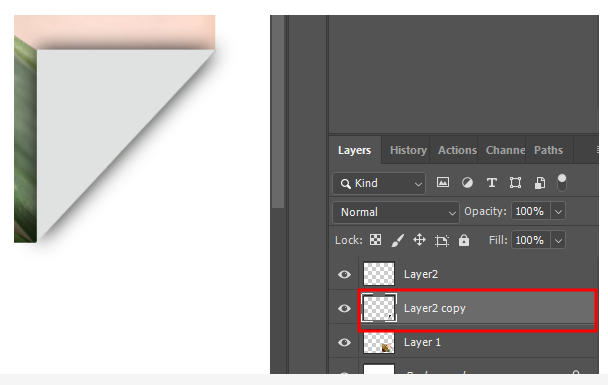Click the vertical scrollbar left of panels
Viewport: 608px width, 385px height.
(x=278, y=112)
